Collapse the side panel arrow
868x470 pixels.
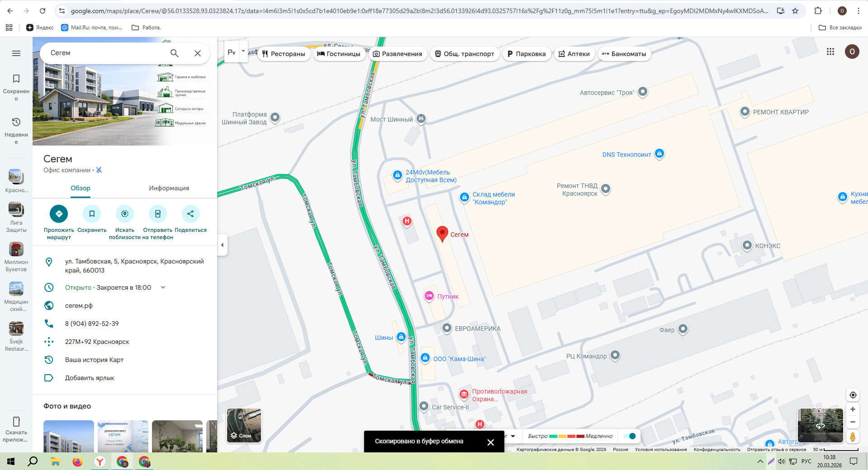coord(222,245)
